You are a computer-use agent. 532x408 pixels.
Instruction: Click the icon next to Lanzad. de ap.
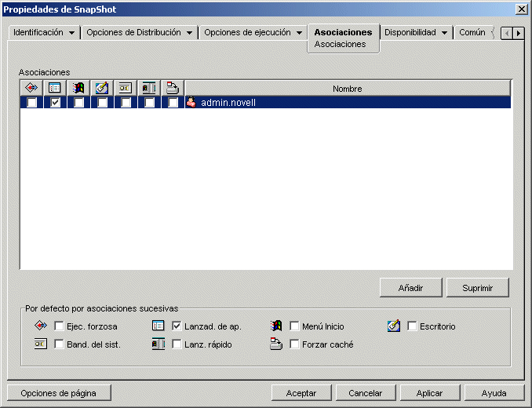(158, 326)
